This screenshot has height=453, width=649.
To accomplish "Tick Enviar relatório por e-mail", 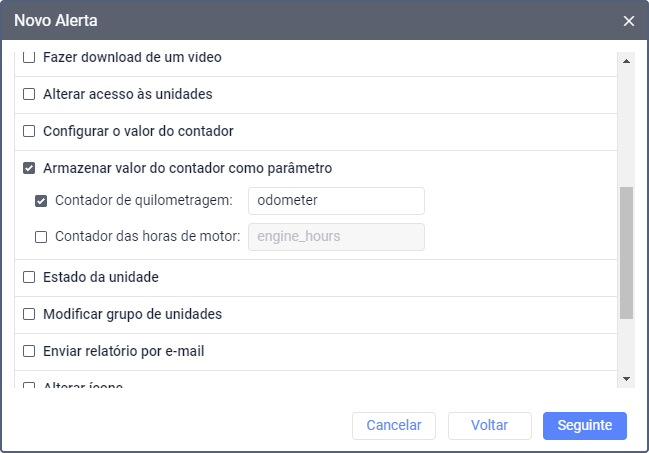I will 29,351.
